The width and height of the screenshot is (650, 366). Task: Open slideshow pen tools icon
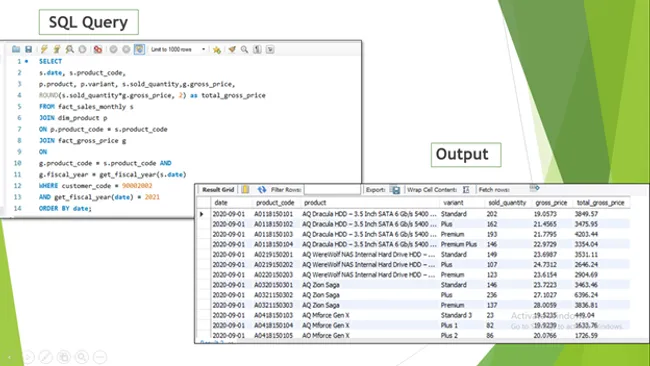(x=46, y=357)
